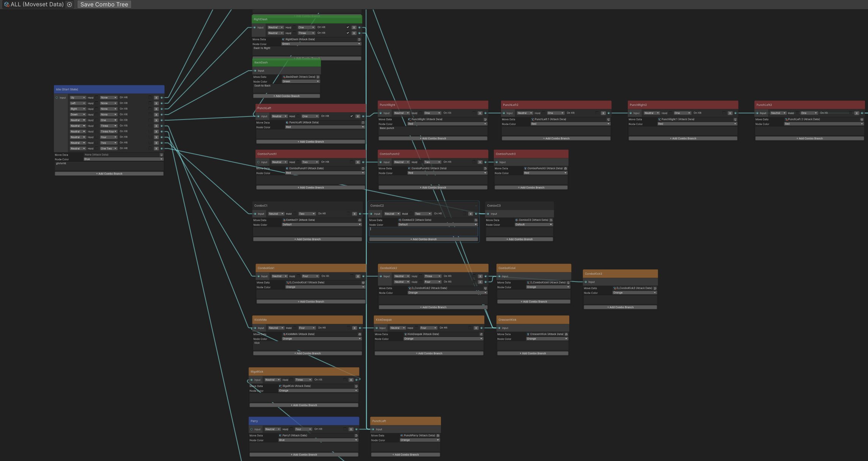Toggle On Hit for RightDash Three branch
Screen dimensions: 868x461
tap(348, 33)
